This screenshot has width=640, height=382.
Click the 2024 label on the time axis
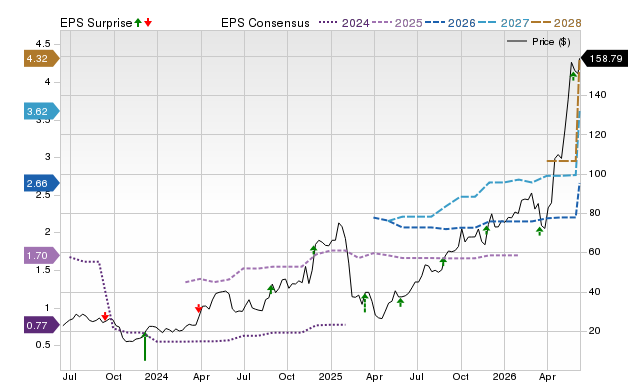click(x=156, y=376)
